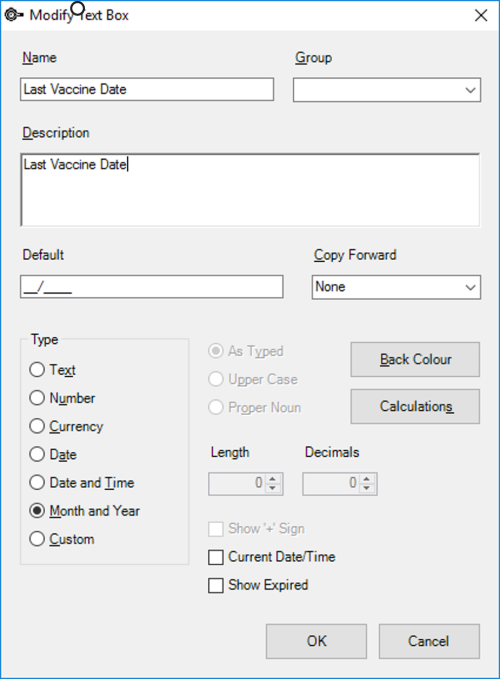The image size is (500, 679).
Task: Close the Modify Text Box dialog
Action: tap(481, 16)
